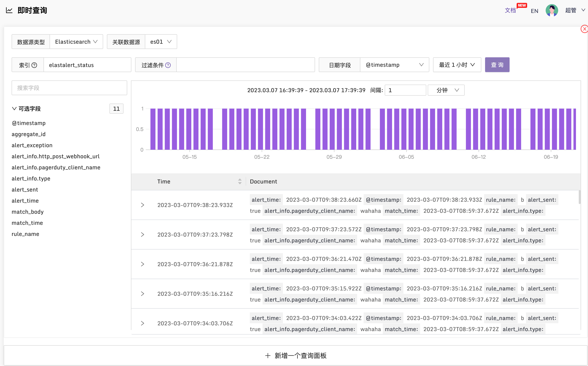The width and height of the screenshot is (588, 366).
Task: Select the match_time field in list
Action: click(x=27, y=223)
